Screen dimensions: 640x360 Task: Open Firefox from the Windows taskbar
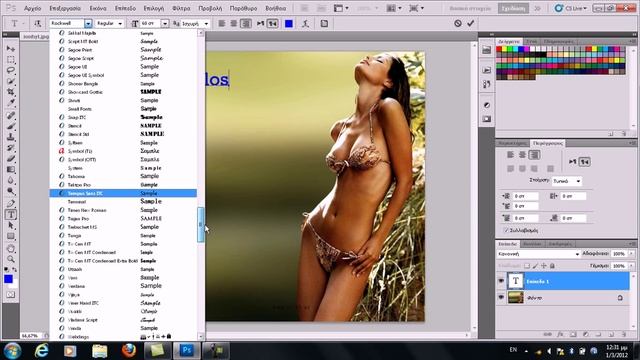pyautogui.click(x=129, y=351)
